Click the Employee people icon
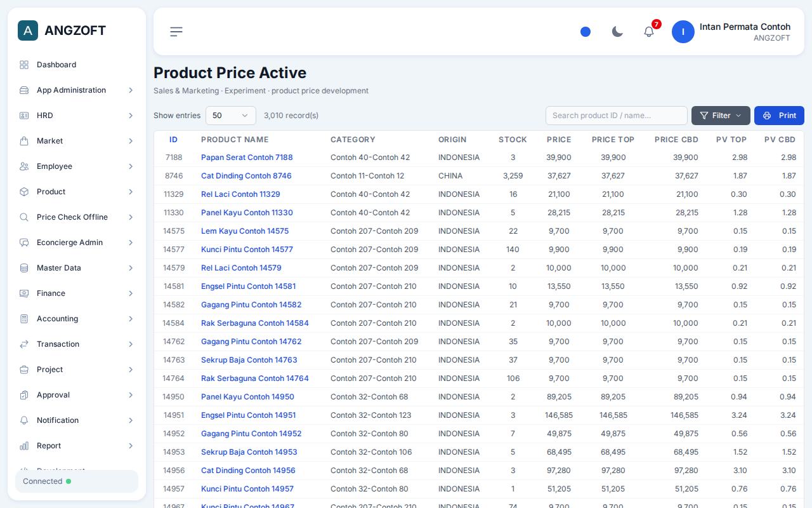This screenshot has width=812, height=508. coord(24,166)
